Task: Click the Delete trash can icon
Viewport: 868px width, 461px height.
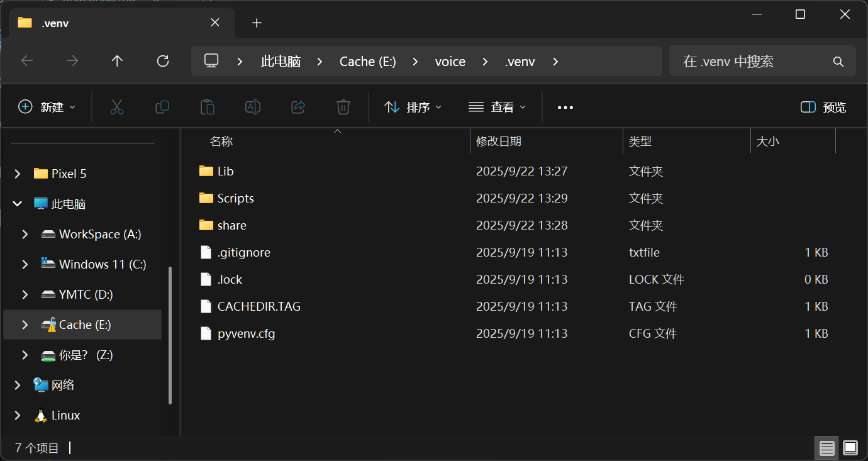Action: tap(343, 107)
